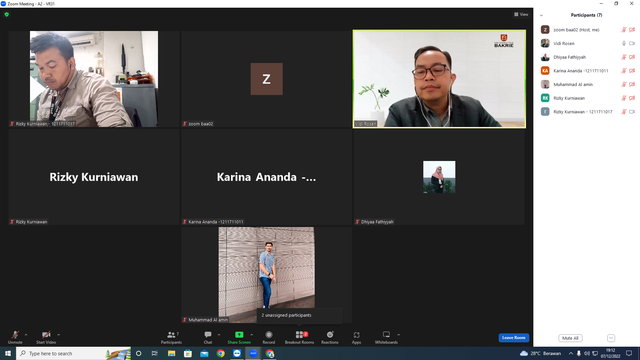Show hidden system tray icons arrow
The width and height of the screenshot is (640, 360).
(571, 353)
